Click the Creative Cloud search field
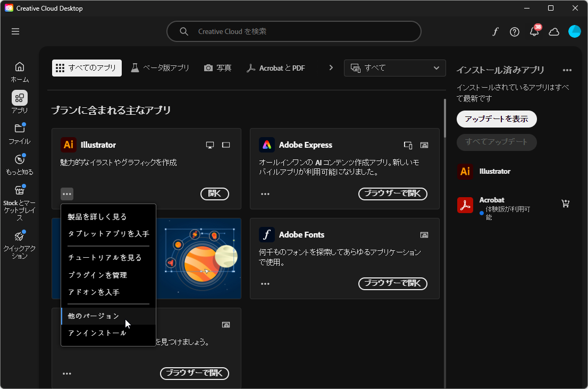The height and width of the screenshot is (389, 588). click(294, 31)
